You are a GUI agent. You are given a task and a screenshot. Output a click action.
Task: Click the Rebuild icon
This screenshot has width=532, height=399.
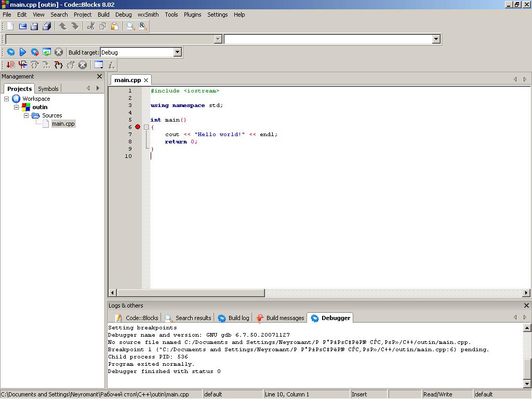tap(47, 52)
